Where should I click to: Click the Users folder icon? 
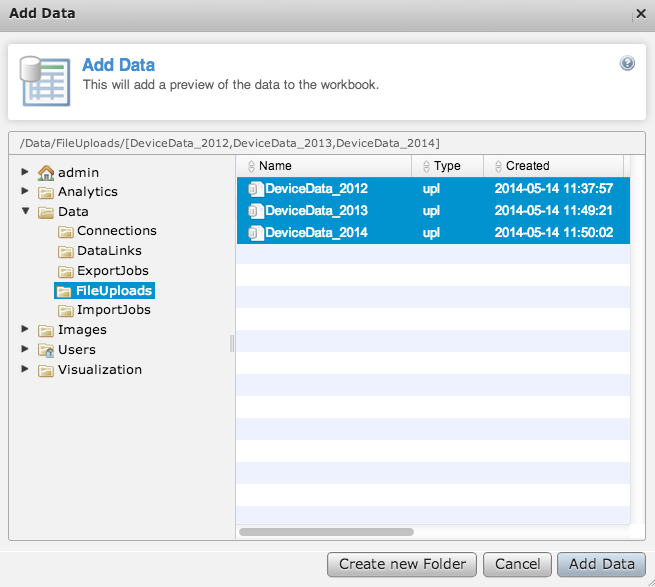tap(46, 350)
